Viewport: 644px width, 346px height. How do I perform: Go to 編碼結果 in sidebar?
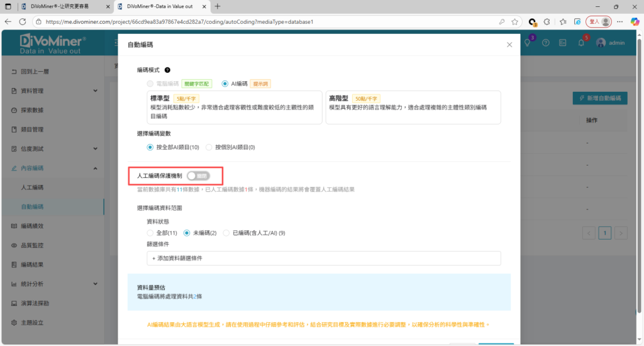pyautogui.click(x=32, y=264)
